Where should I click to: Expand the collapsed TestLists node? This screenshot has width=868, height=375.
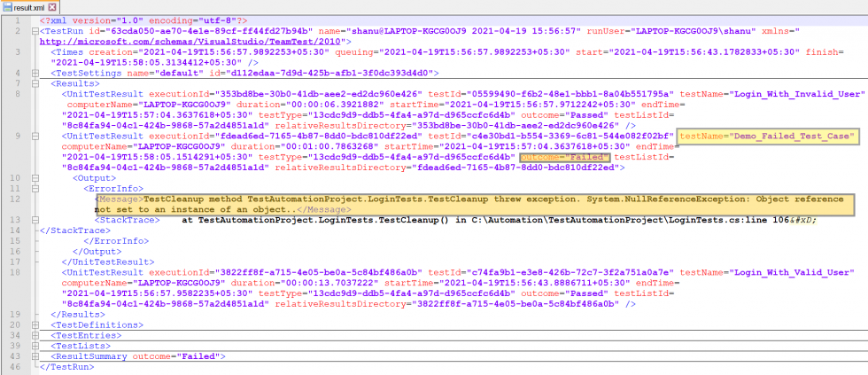[33, 346]
